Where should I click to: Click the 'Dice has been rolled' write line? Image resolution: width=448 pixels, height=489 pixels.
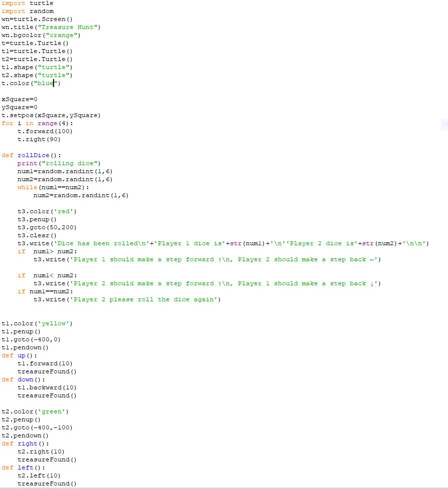(223, 244)
